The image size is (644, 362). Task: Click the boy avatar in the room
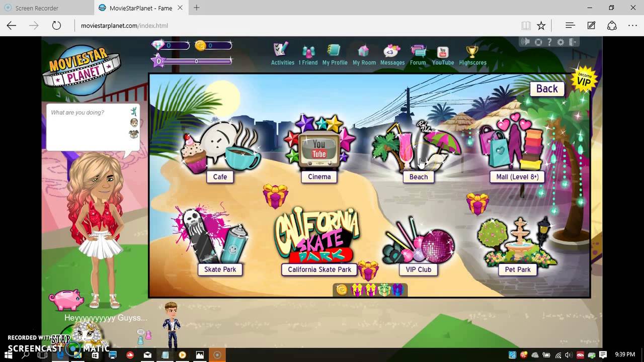click(x=172, y=325)
